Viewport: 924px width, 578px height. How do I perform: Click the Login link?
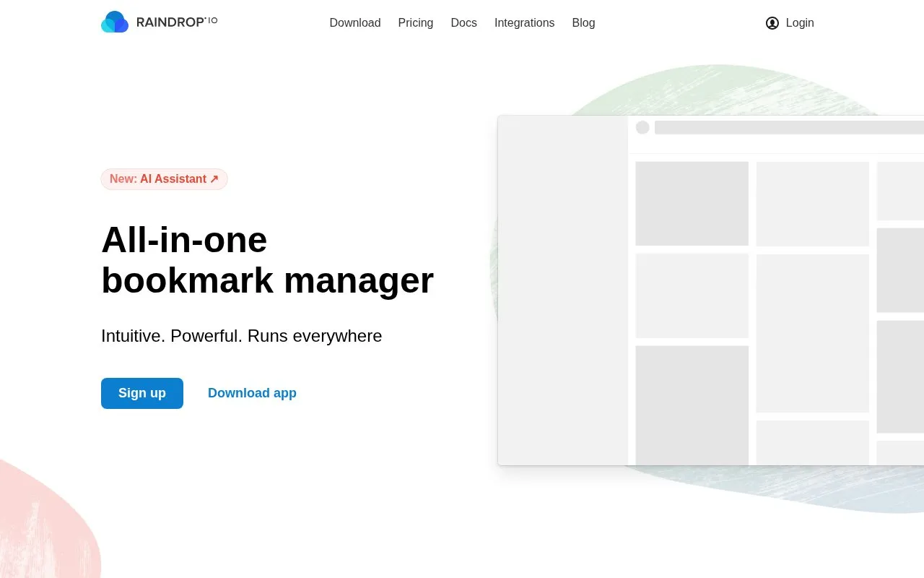pos(800,23)
